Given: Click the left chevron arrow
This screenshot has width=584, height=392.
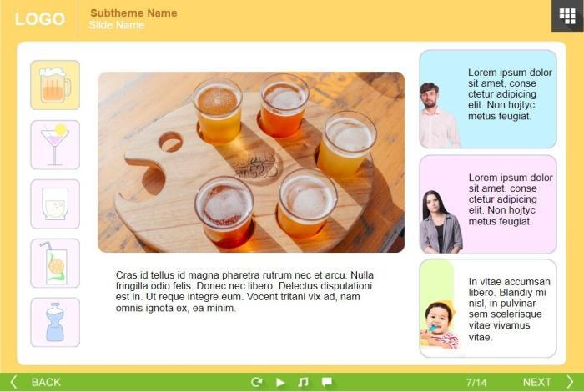Looking at the screenshot, I should point(13,382).
